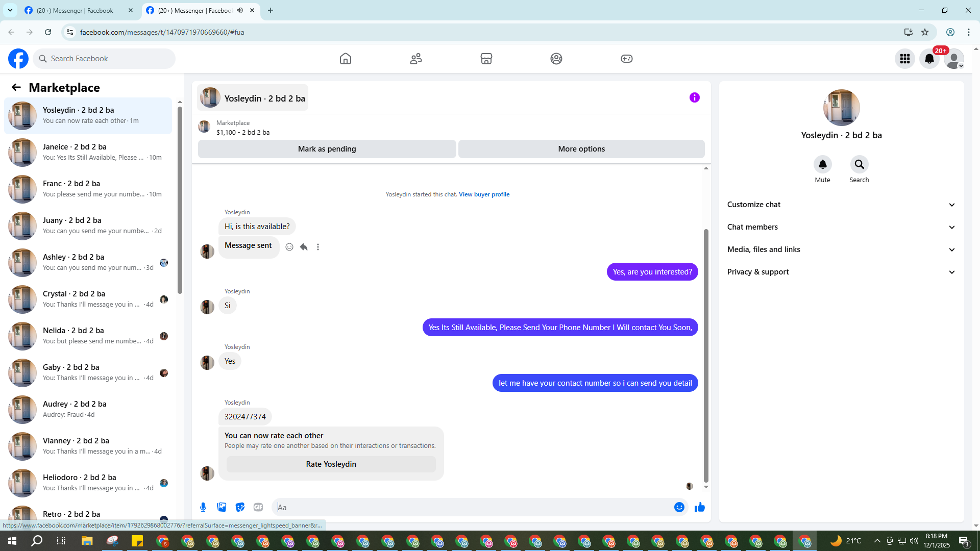Open Windows notification center
980x551 pixels.
click(964, 541)
